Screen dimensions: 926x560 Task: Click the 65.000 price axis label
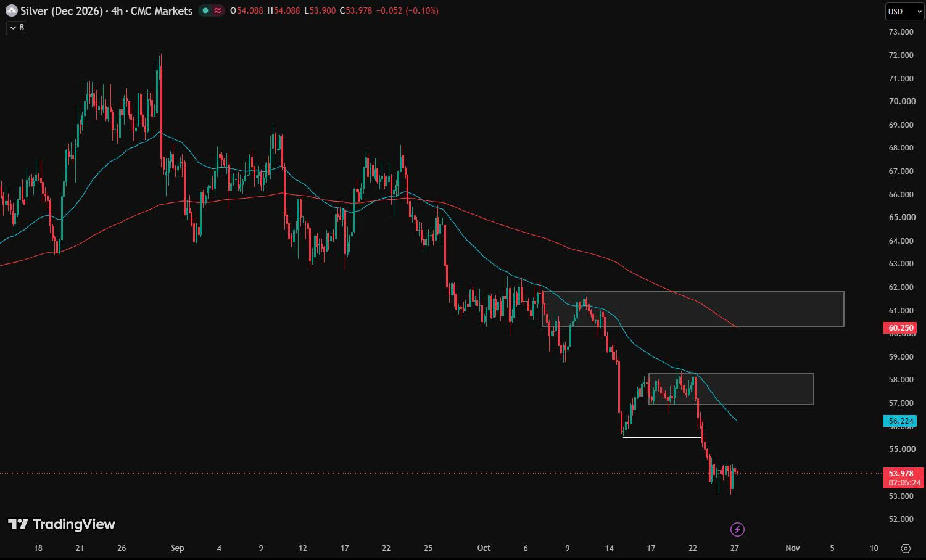901,217
